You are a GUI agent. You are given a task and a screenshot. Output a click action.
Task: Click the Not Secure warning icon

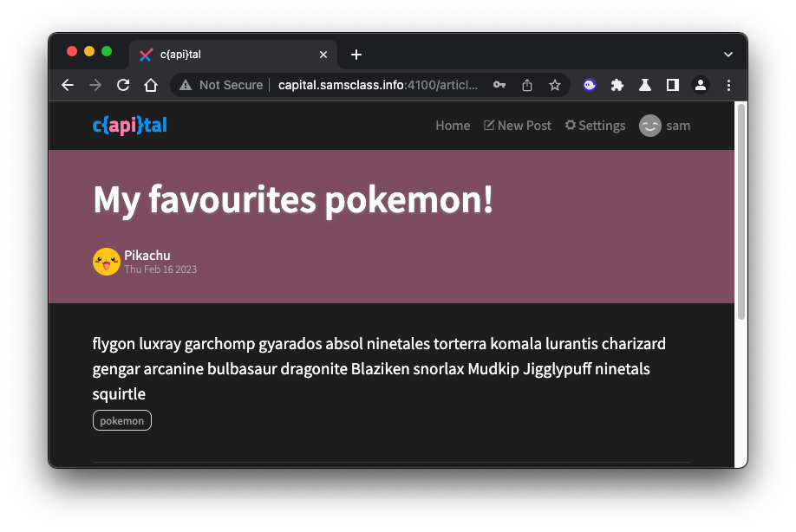click(x=186, y=85)
